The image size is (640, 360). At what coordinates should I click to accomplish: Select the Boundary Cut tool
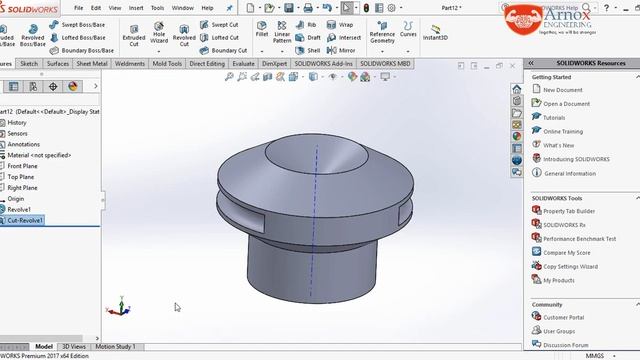(224, 51)
